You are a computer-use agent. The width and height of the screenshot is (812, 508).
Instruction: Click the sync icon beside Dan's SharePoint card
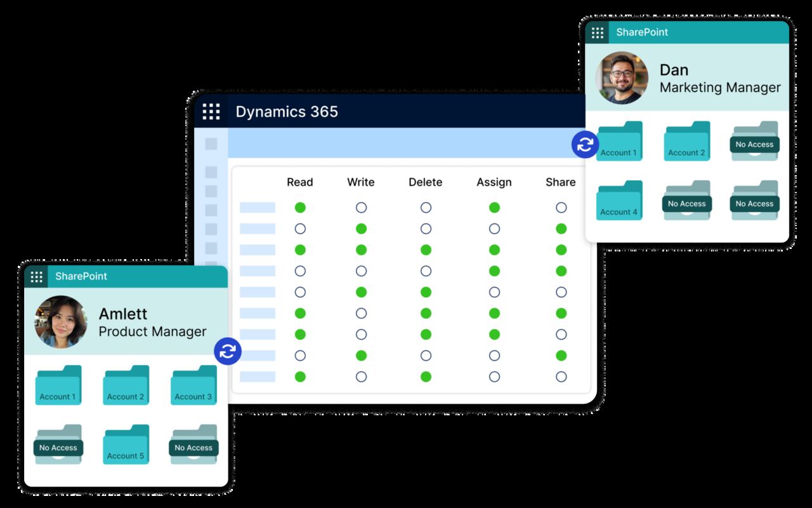(x=585, y=145)
